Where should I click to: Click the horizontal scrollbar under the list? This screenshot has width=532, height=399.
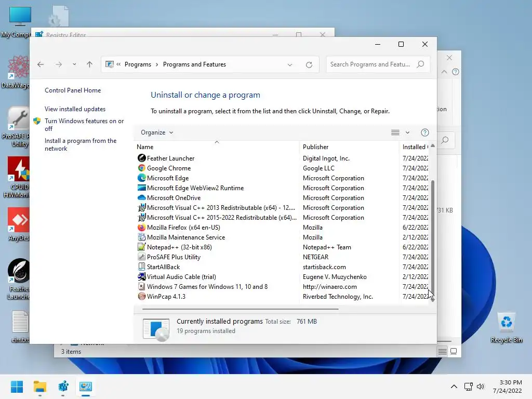pyautogui.click(x=240, y=309)
